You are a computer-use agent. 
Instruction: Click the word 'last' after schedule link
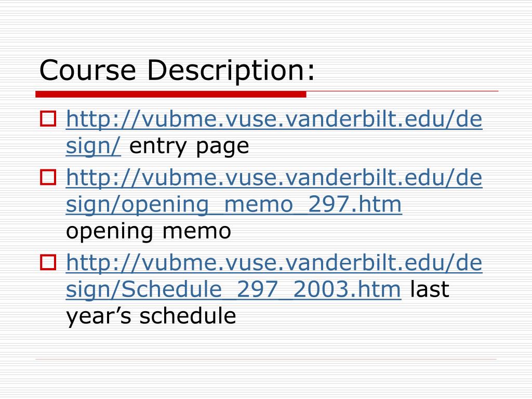pos(430,289)
